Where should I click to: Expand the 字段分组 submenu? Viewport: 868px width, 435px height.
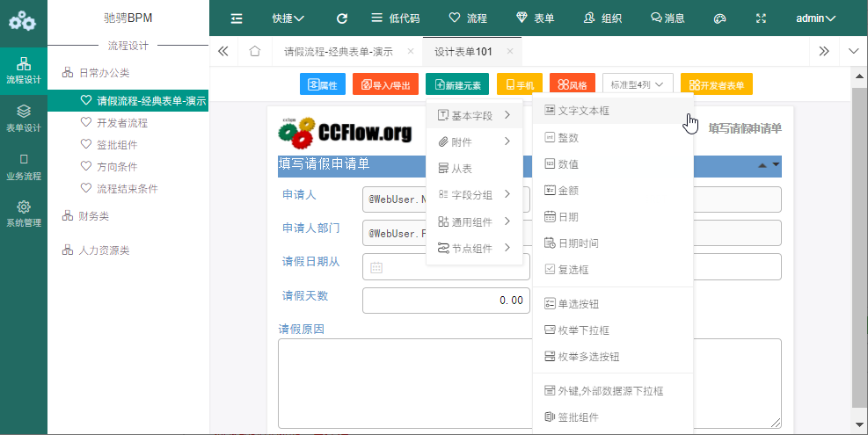pos(474,195)
